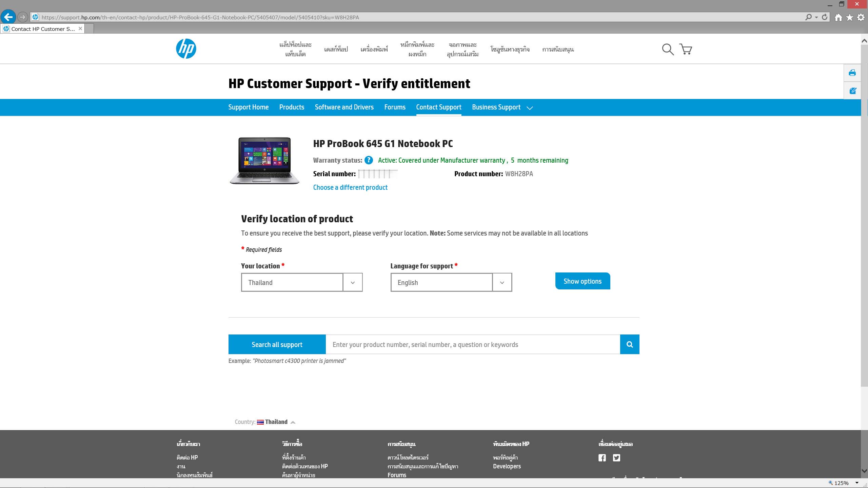Image resolution: width=868 pixels, height=488 pixels.
Task: Open the Language for support dropdown arrow
Action: click(502, 282)
